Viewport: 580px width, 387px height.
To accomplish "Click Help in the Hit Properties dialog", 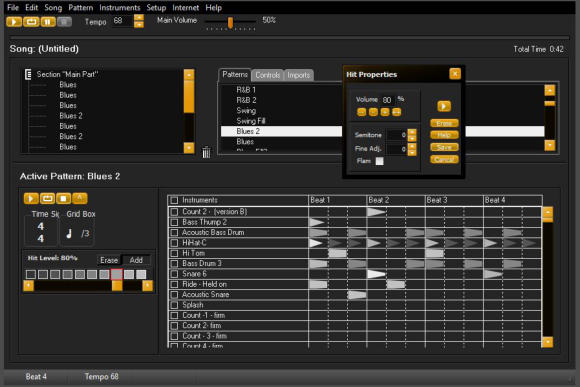I will pyautogui.click(x=444, y=135).
